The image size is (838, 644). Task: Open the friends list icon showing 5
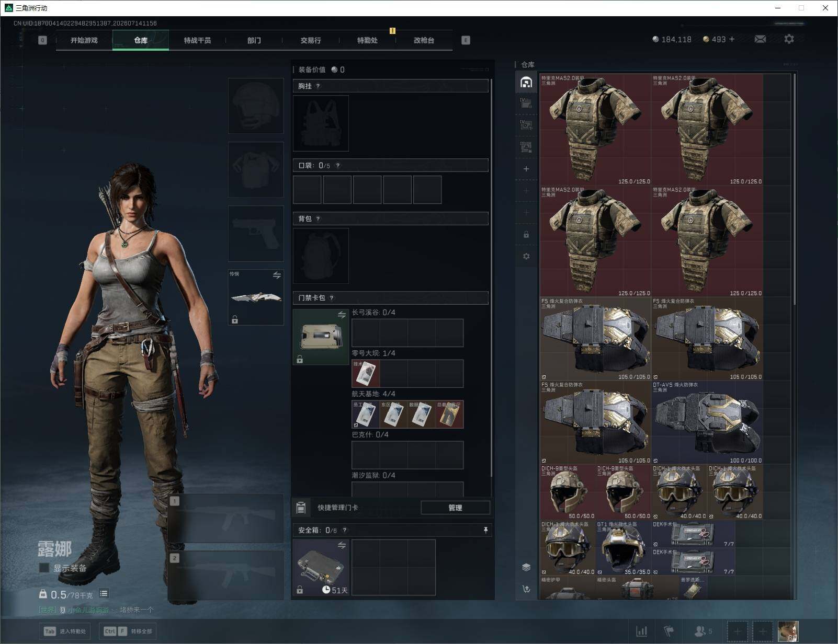pyautogui.click(x=703, y=631)
